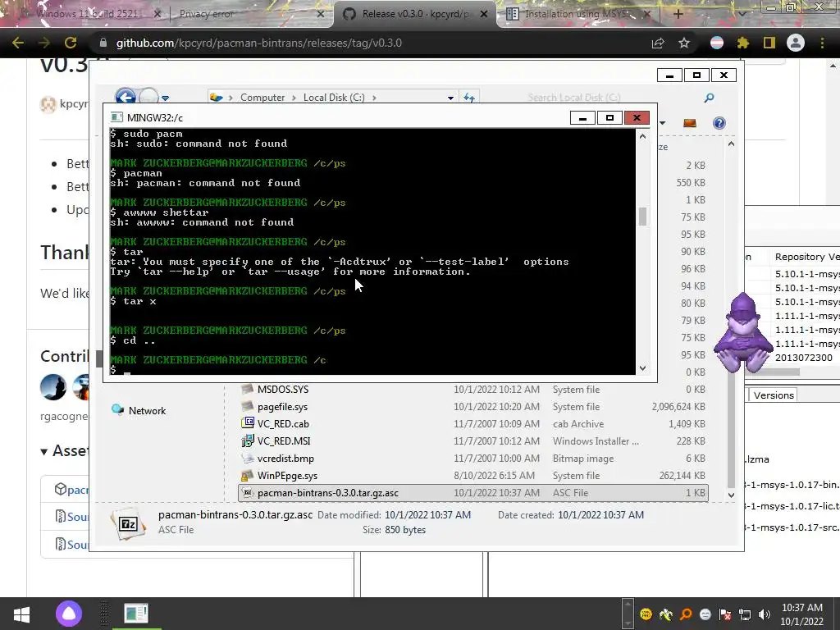Open Chrome tab search dropdown

[742, 14]
